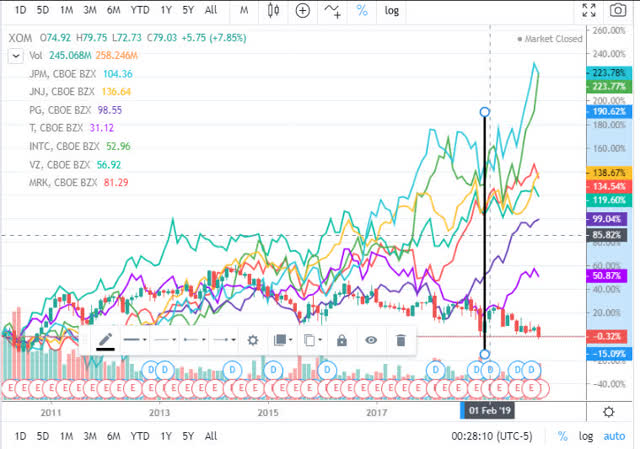Screen dimensions: 640x449
Task: Select T, CBOE BZX legend entry
Action: (x=56, y=128)
